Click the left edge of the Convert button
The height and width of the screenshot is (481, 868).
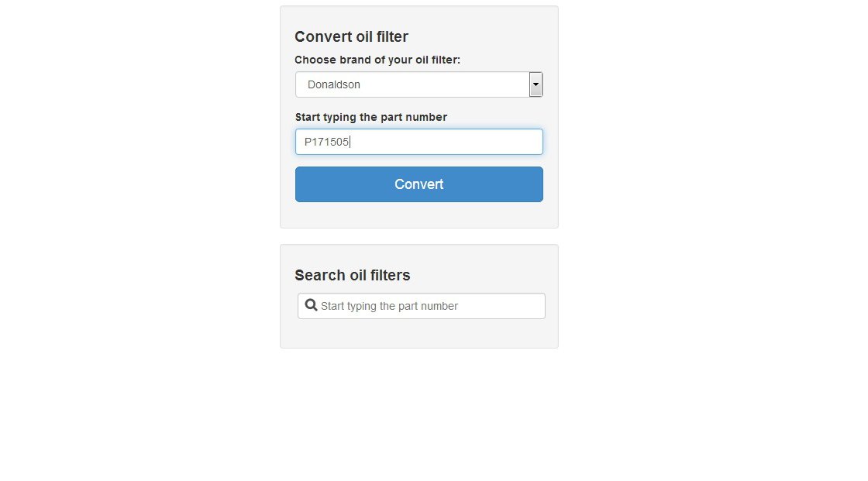pyautogui.click(x=302, y=184)
